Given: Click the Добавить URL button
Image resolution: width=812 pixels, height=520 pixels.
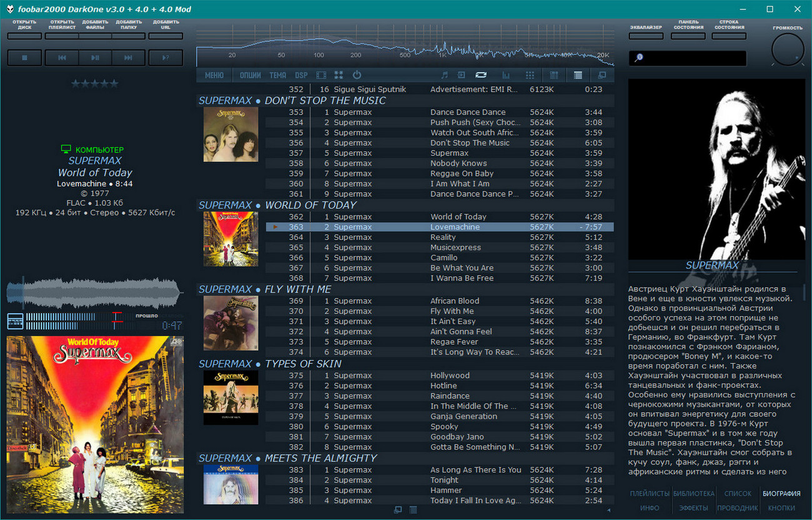Looking at the screenshot, I should tap(166, 36).
